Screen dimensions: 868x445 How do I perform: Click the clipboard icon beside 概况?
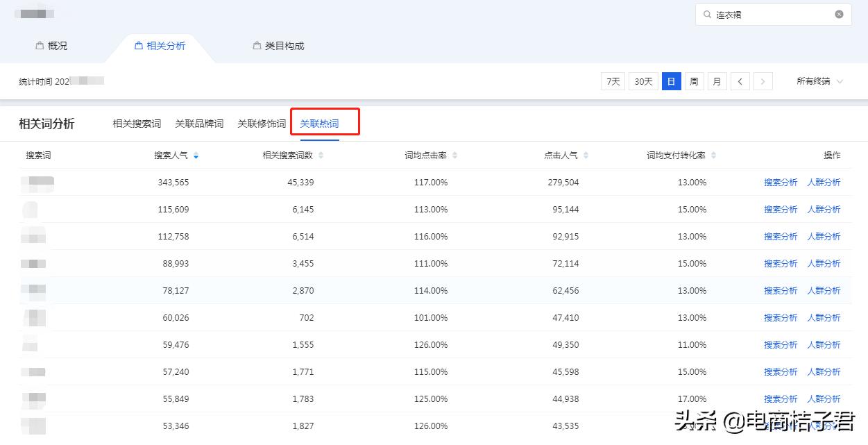point(38,46)
